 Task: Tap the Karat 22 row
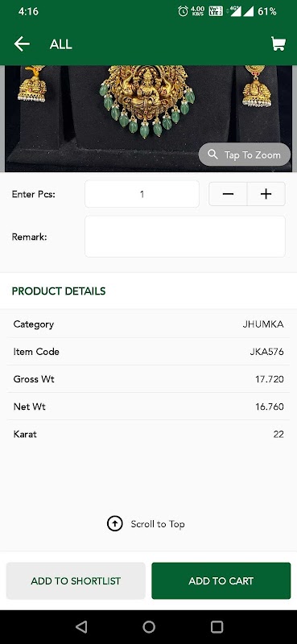pyautogui.click(x=148, y=434)
